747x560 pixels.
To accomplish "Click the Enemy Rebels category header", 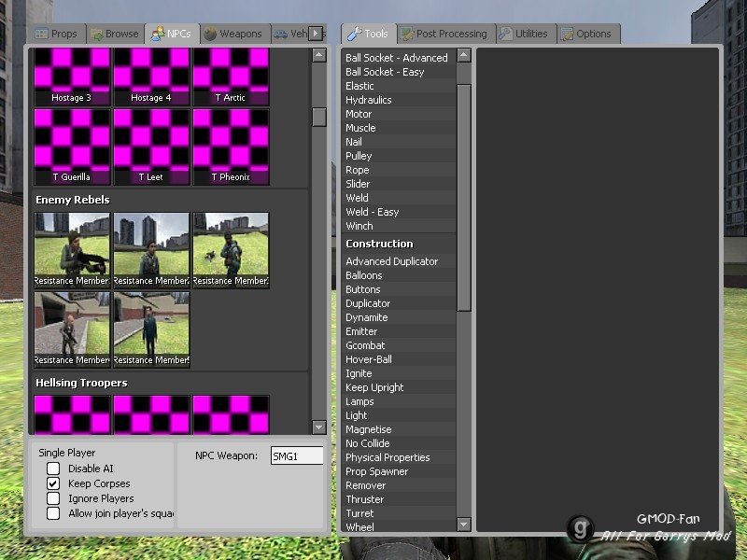I will pos(73,200).
